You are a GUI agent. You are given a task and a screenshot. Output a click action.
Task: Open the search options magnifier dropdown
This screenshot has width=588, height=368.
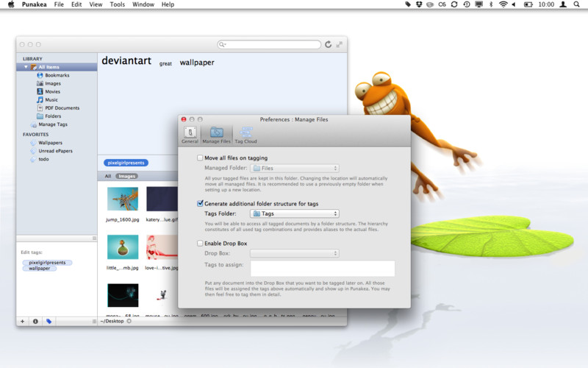point(222,45)
